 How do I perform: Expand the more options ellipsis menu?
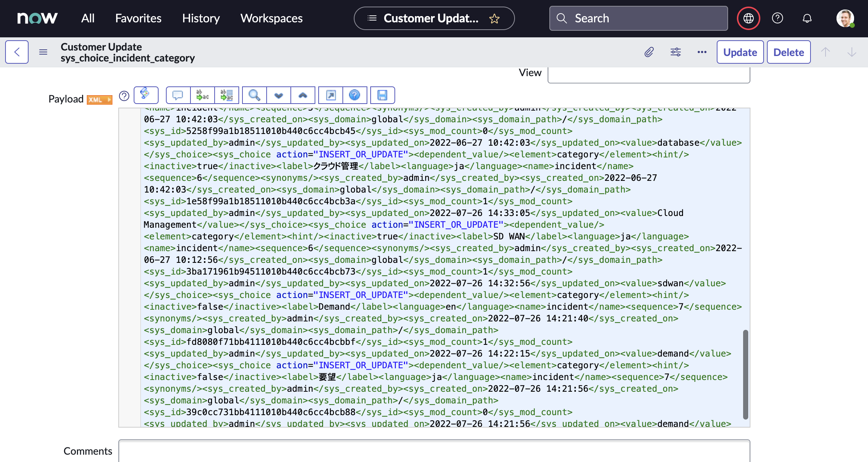point(702,52)
